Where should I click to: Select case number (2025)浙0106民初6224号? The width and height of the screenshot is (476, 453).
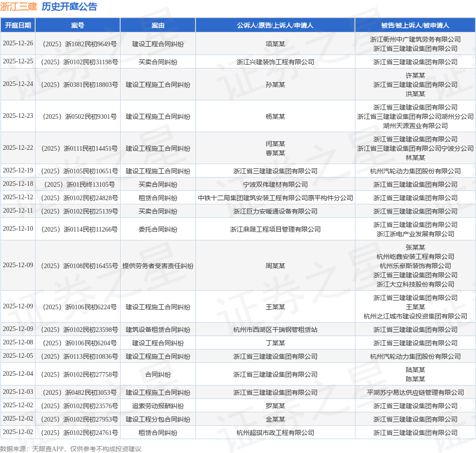pos(79,307)
